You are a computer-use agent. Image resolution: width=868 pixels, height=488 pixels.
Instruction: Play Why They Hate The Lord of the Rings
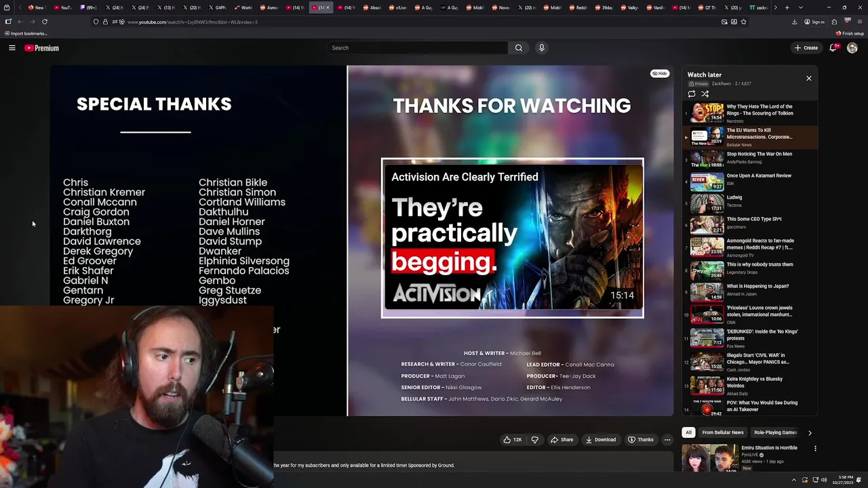749,113
